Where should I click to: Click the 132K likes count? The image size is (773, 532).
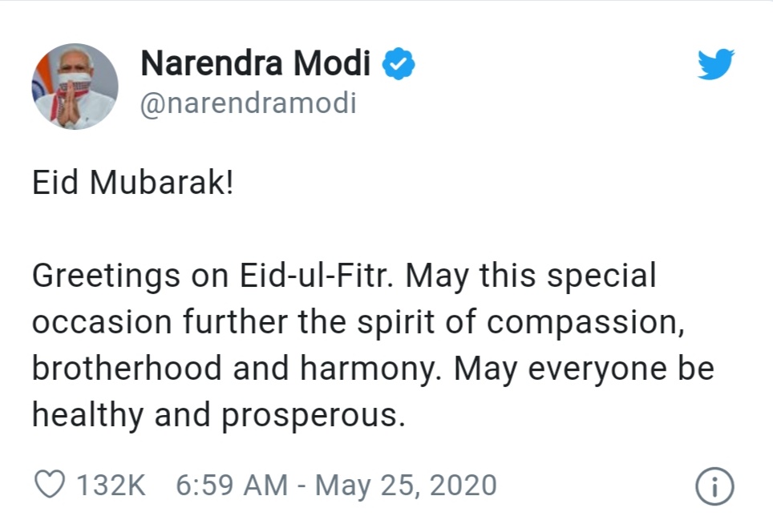pos(111,485)
